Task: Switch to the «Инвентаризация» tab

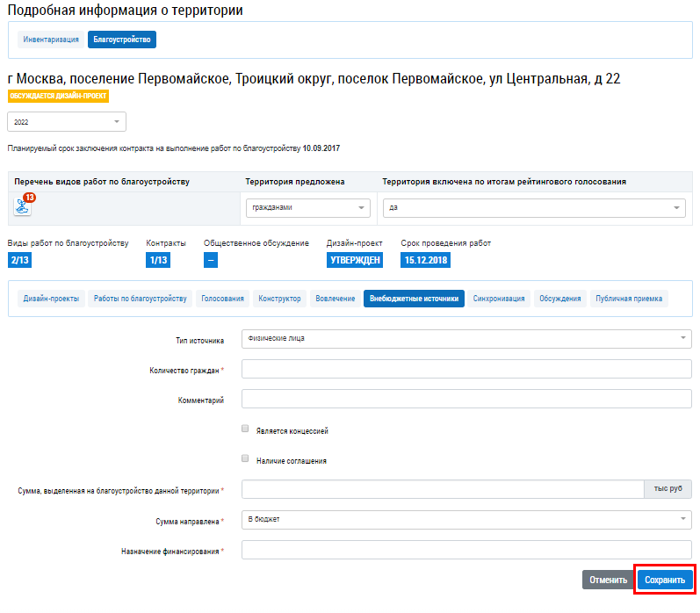Action: (51, 40)
